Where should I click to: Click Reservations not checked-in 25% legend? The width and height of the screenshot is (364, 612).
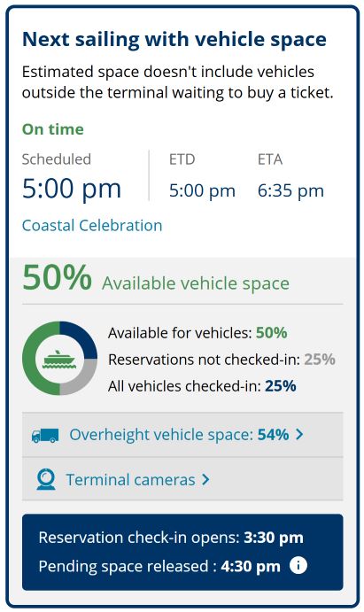click(x=221, y=360)
